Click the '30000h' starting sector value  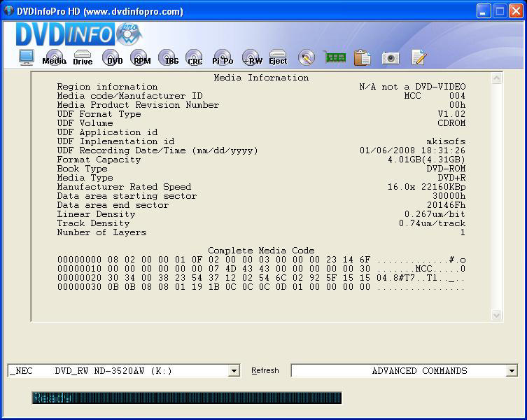point(449,196)
